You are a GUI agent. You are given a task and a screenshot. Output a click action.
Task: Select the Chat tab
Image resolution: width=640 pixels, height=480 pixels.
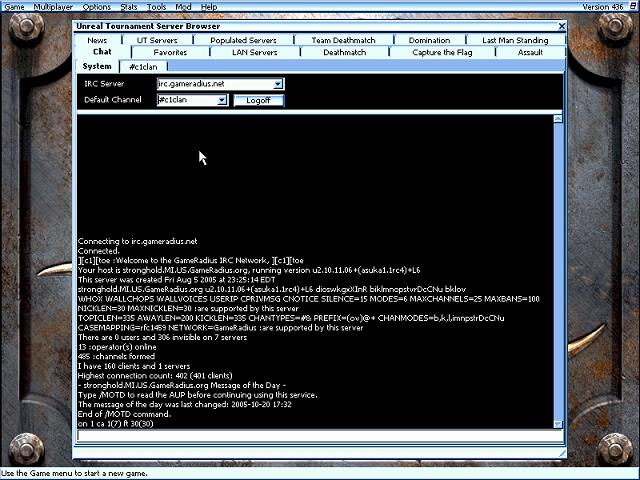tap(102, 52)
